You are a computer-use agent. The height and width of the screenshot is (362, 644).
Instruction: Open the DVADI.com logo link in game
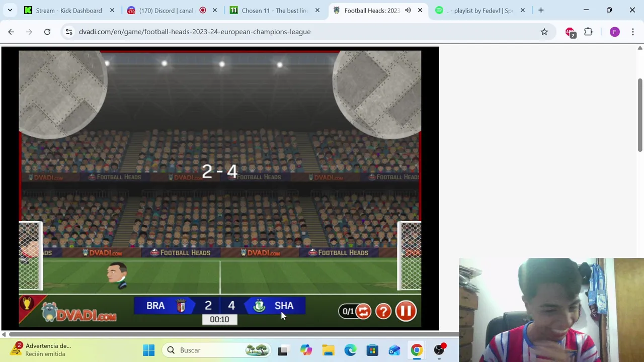tap(79, 313)
